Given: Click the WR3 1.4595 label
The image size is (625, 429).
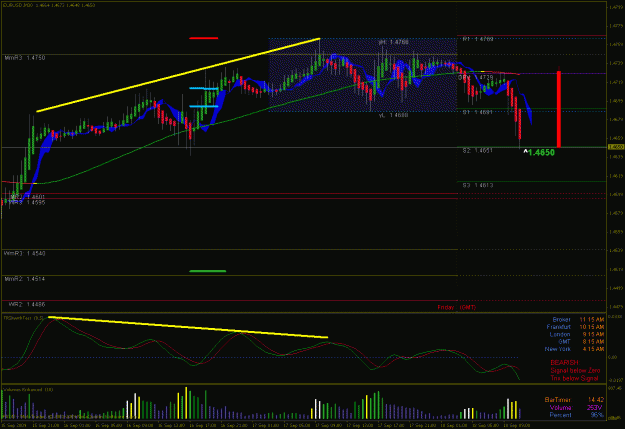Looking at the screenshot, I should pyautogui.click(x=27, y=203).
